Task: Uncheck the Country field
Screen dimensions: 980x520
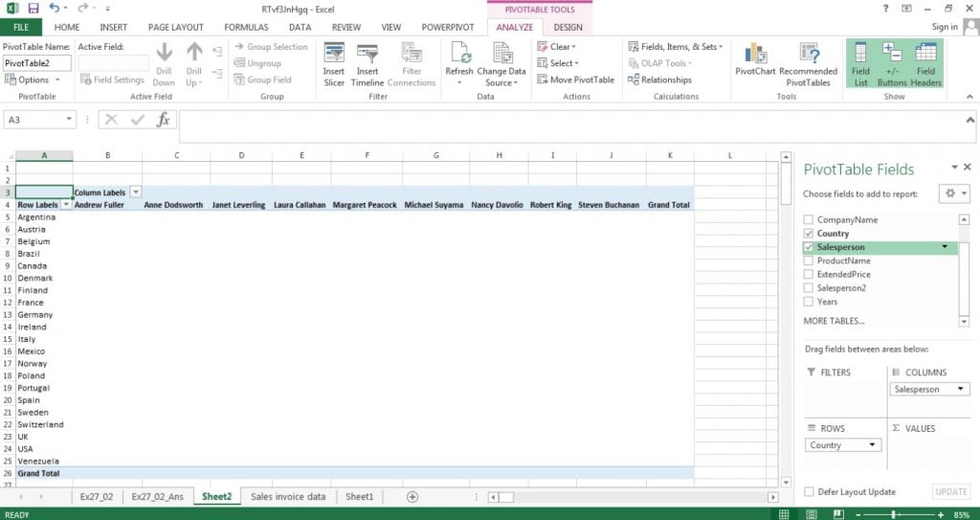Action: point(808,234)
